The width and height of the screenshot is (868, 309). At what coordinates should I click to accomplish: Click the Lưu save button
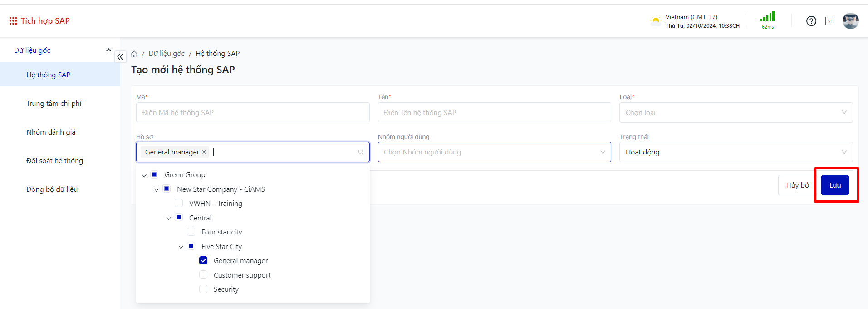click(x=835, y=185)
